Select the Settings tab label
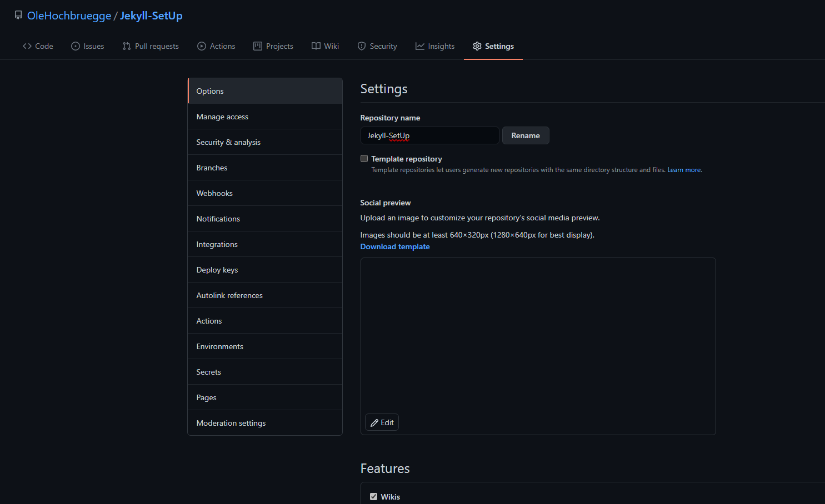825x504 pixels. tap(499, 46)
